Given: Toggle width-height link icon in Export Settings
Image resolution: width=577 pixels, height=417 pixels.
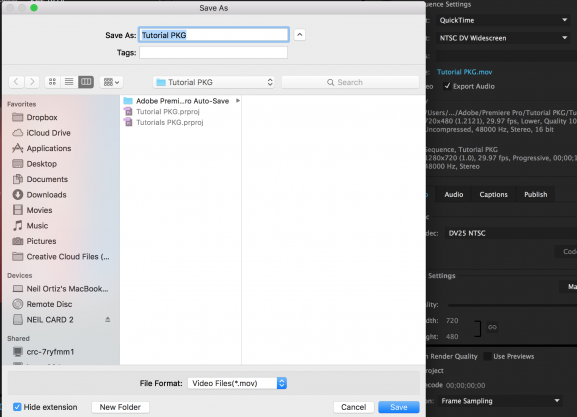Looking at the screenshot, I should click(492, 327).
